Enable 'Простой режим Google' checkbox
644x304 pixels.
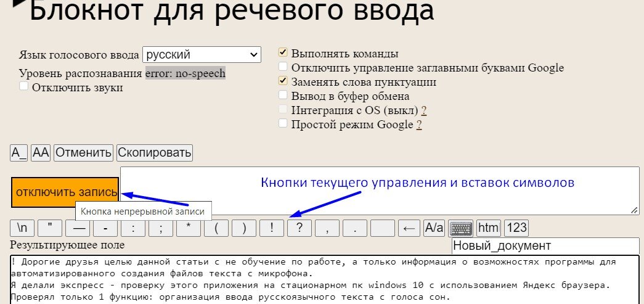283,123
